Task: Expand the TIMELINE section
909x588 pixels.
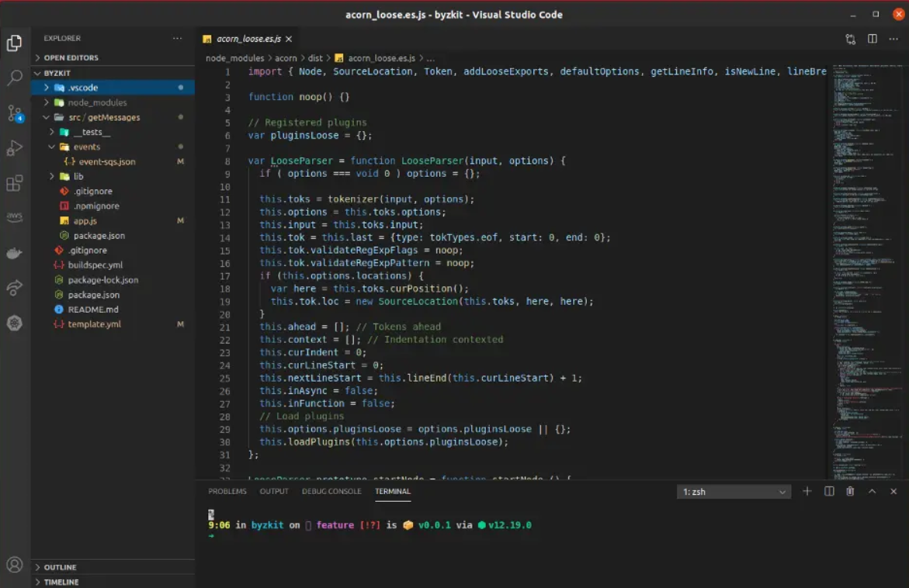Action: click(113, 582)
